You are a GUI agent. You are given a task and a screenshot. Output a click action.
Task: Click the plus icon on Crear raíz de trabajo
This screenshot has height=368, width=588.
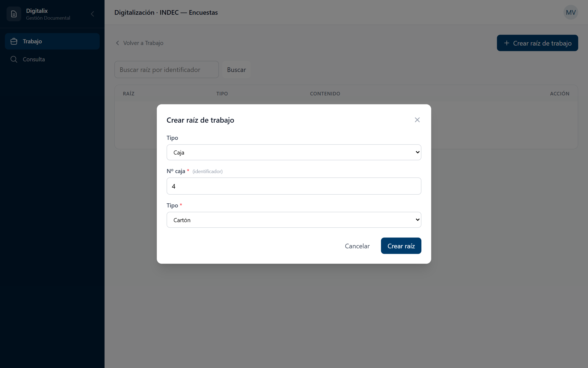pyautogui.click(x=507, y=43)
